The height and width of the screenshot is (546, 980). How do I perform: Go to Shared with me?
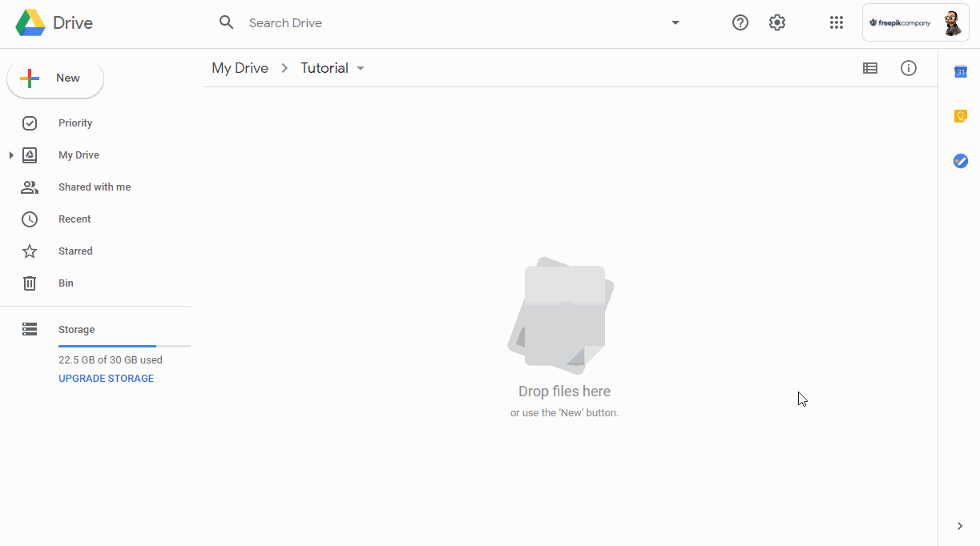tap(95, 187)
